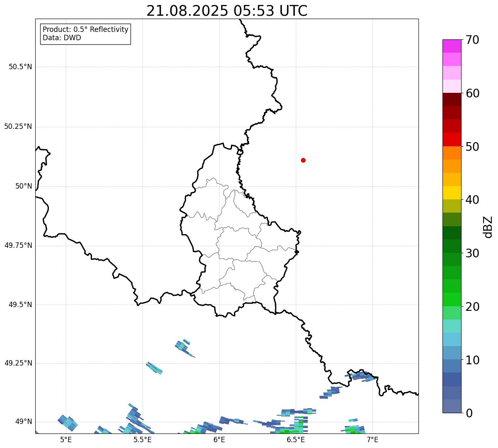Click the yellow swatch just above the 40 tick
This screenshot has height=448, width=498.
point(452,193)
